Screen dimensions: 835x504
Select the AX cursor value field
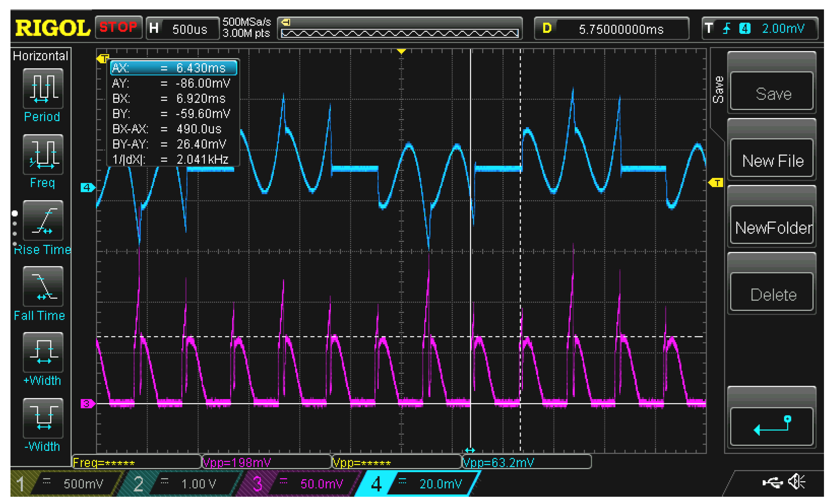(x=173, y=68)
